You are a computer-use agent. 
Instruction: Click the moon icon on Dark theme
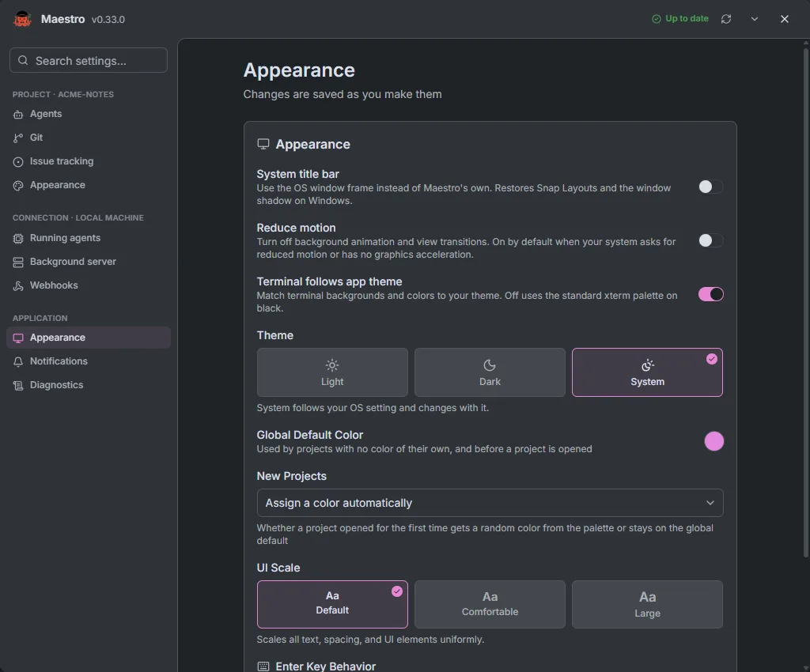pos(490,365)
